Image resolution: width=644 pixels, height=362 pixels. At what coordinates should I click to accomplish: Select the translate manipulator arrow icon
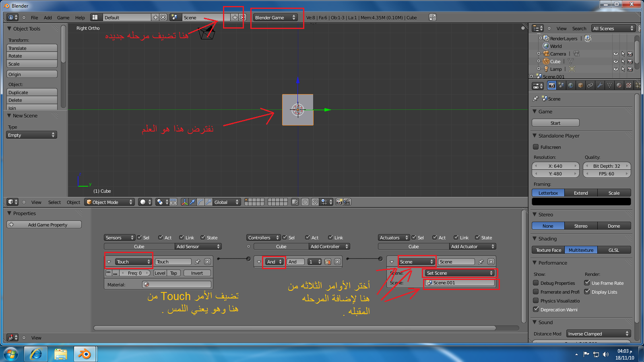tap(192, 202)
